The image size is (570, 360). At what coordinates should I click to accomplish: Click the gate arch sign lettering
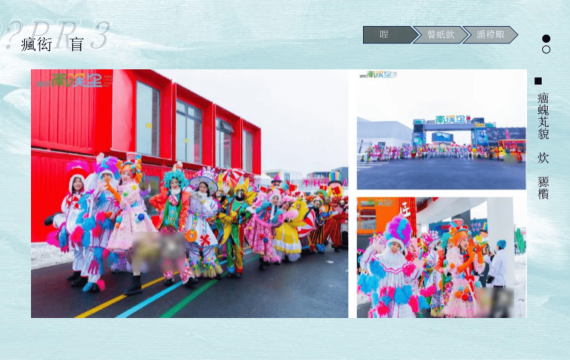click(x=451, y=120)
